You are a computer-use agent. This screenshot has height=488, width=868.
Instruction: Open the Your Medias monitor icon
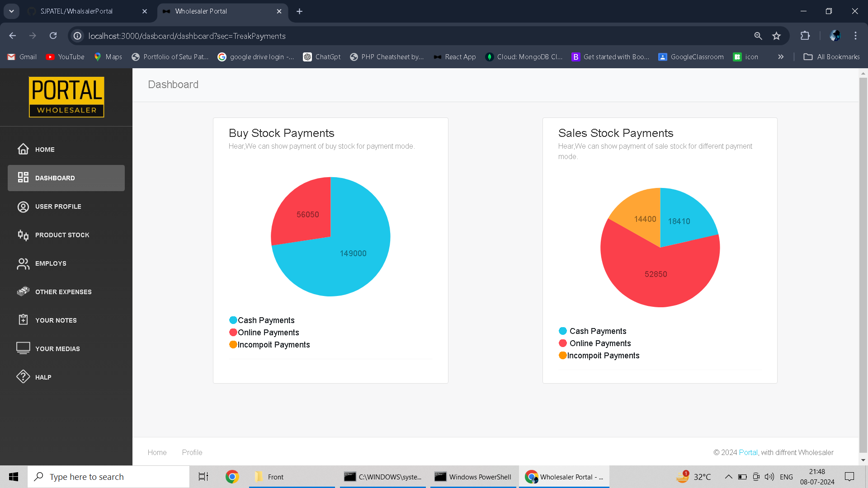[23, 348]
